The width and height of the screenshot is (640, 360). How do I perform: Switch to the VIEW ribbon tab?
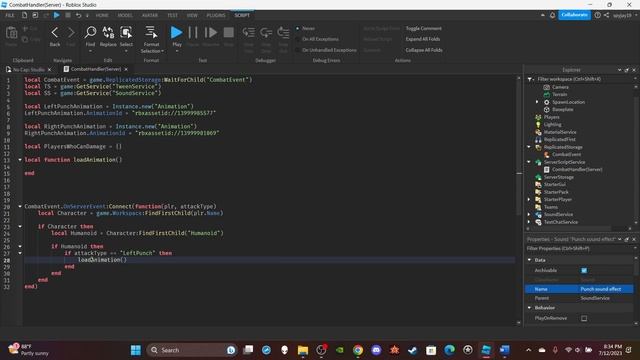click(x=192, y=15)
